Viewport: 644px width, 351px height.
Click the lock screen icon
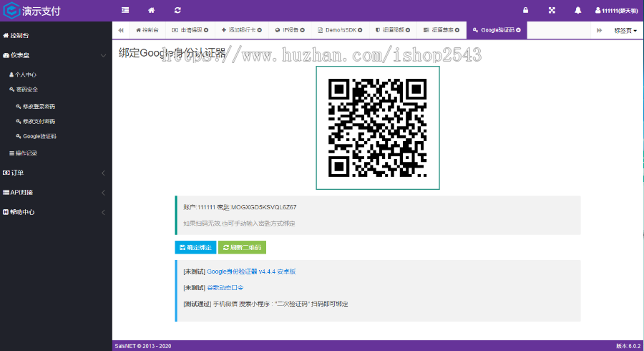[526, 10]
